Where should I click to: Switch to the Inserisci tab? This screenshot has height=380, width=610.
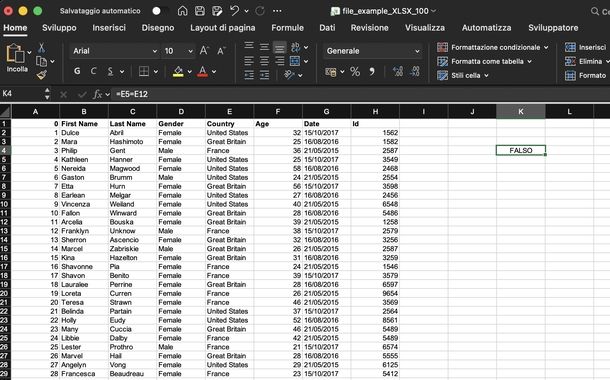pyautogui.click(x=109, y=28)
